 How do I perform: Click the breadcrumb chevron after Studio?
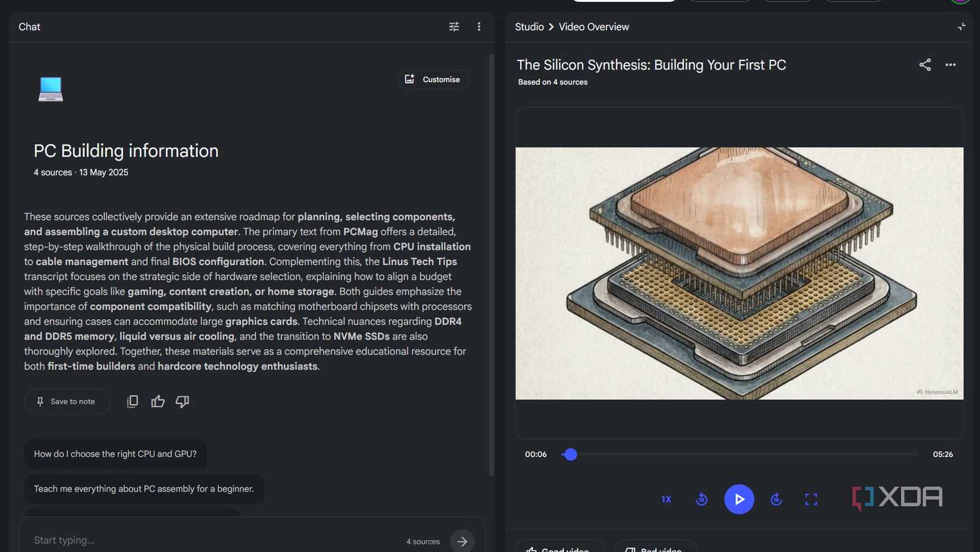[x=551, y=27]
